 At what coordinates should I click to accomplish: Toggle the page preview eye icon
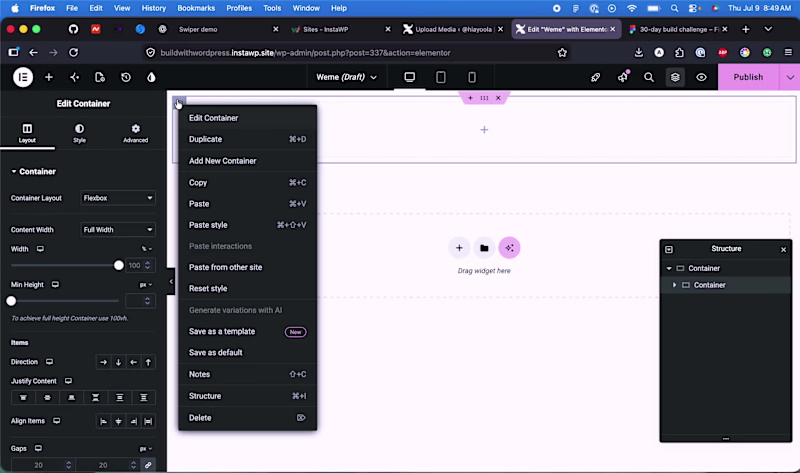702,77
